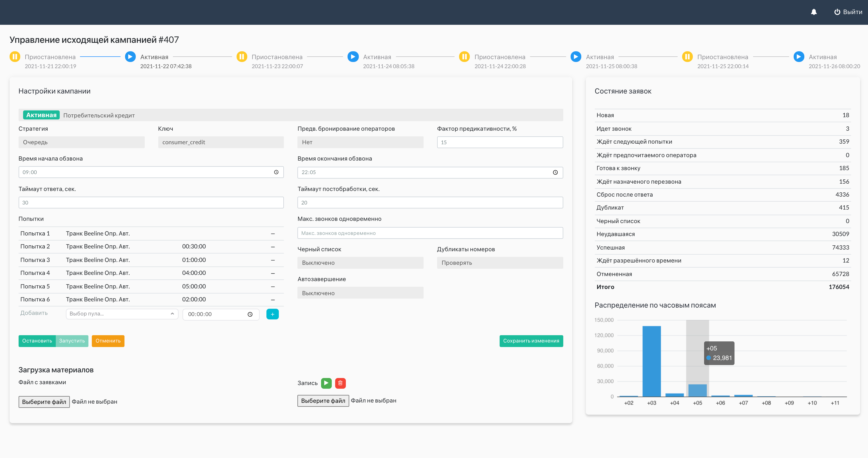The image size is (868, 458).
Task: Select the play icon dated 2021-11-24 08:05:38
Action: pyautogui.click(x=353, y=56)
